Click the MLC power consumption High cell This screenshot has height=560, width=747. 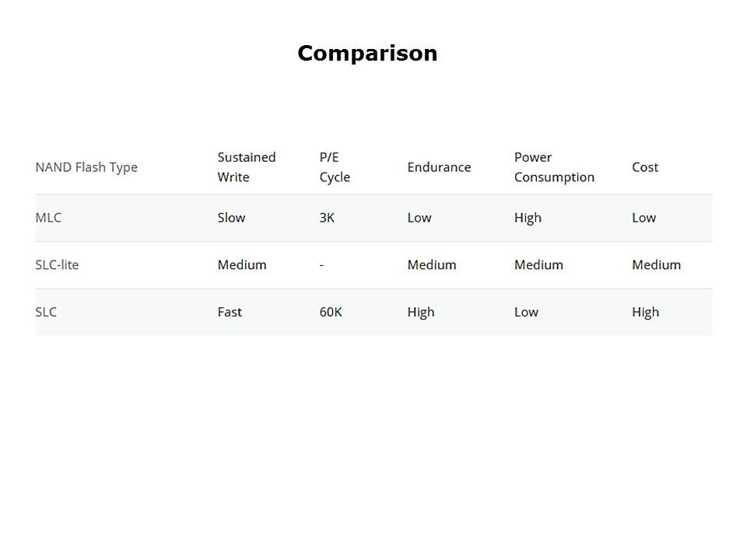tap(528, 218)
